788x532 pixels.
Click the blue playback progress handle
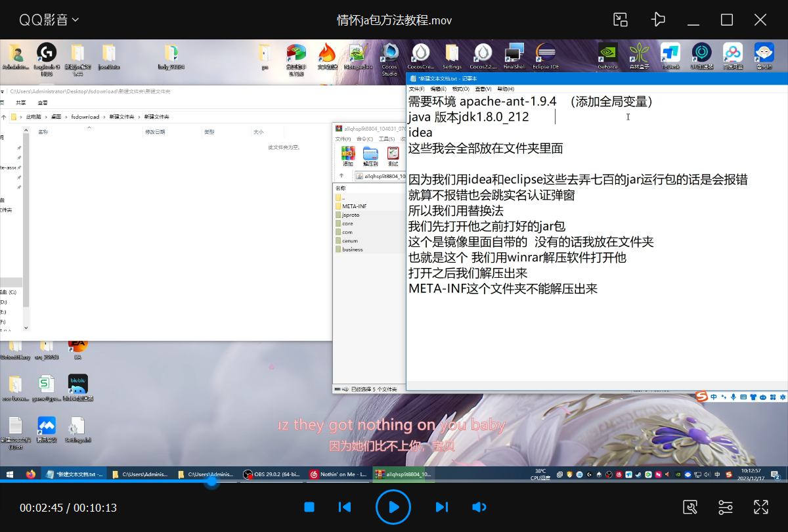[x=211, y=481]
